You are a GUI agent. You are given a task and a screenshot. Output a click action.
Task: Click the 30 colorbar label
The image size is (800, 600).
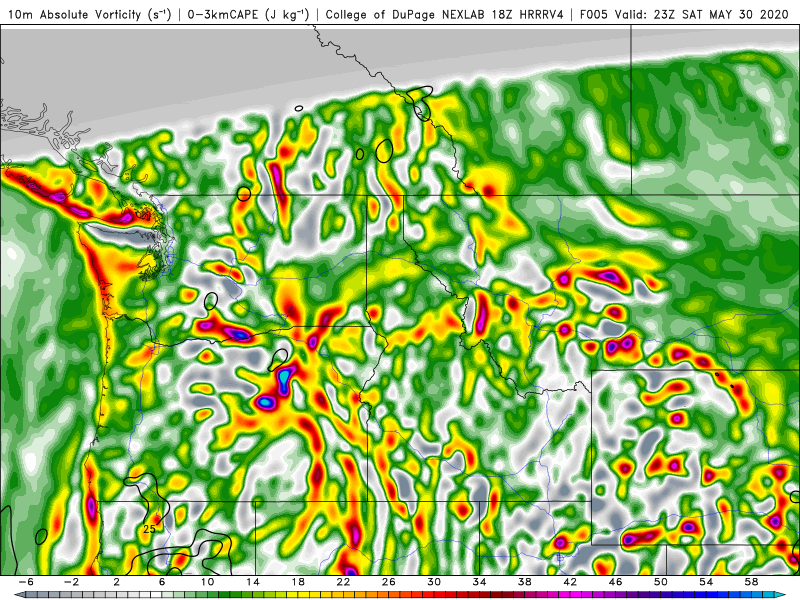tap(434, 582)
